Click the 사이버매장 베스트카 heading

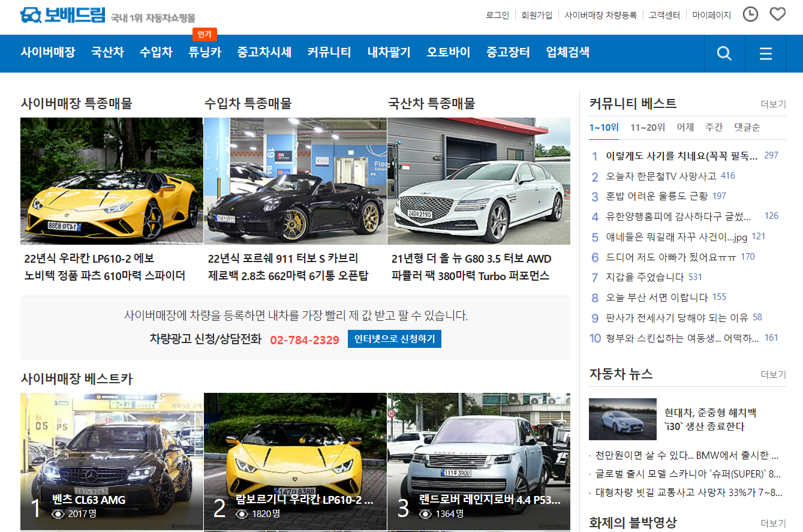tap(76, 379)
